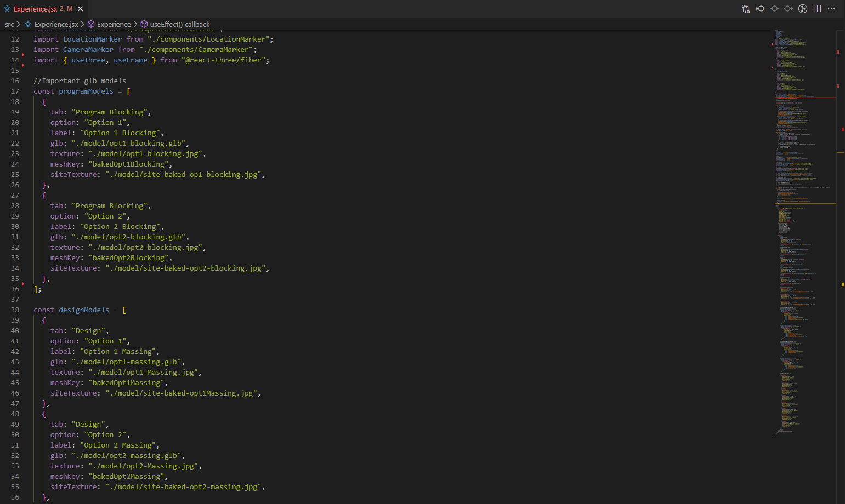The height and width of the screenshot is (504, 845).
Task: Click the middle commit circle icon
Action: click(774, 9)
